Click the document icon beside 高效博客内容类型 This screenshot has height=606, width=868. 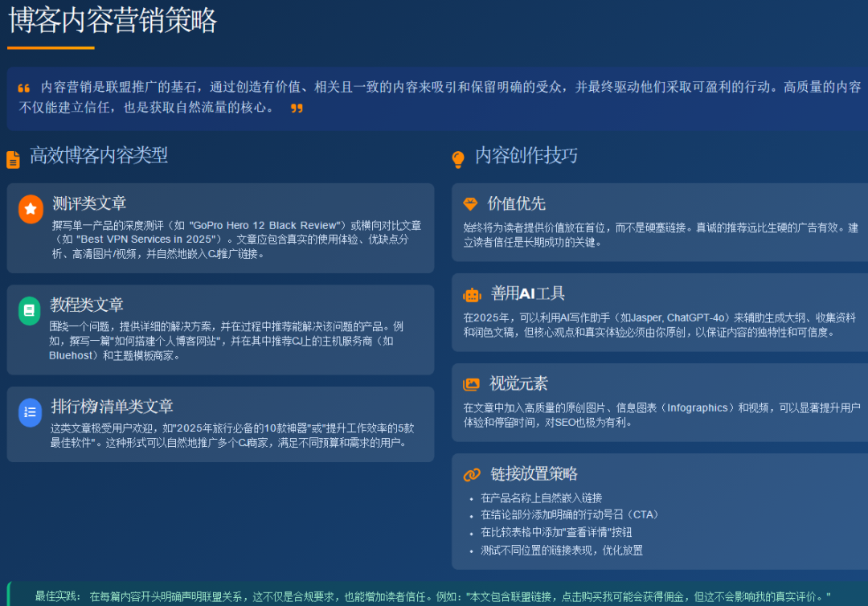[13, 158]
